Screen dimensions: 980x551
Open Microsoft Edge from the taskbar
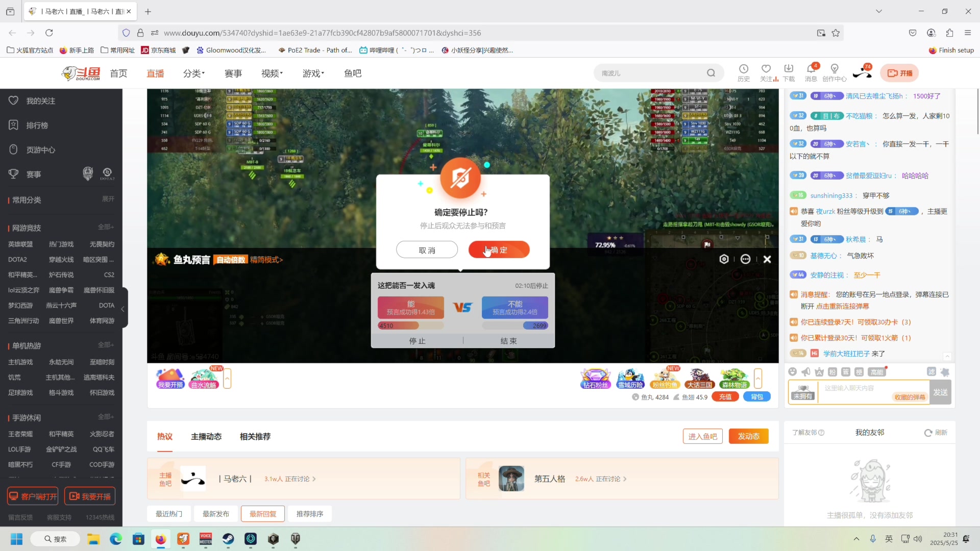116,539
